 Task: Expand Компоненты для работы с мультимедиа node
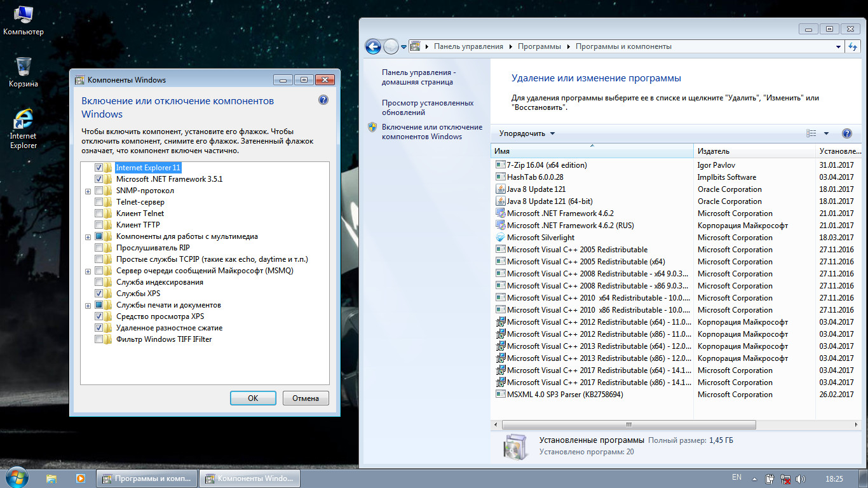click(x=88, y=237)
